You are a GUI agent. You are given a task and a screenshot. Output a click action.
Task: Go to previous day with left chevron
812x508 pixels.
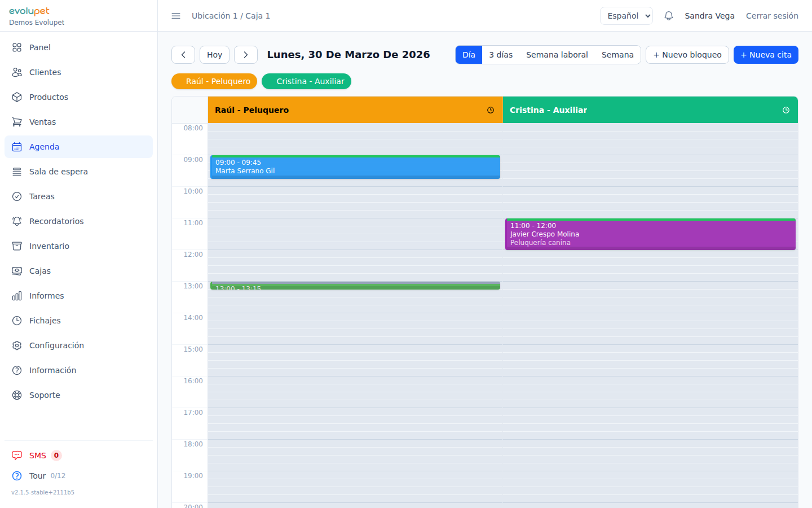[183, 55]
